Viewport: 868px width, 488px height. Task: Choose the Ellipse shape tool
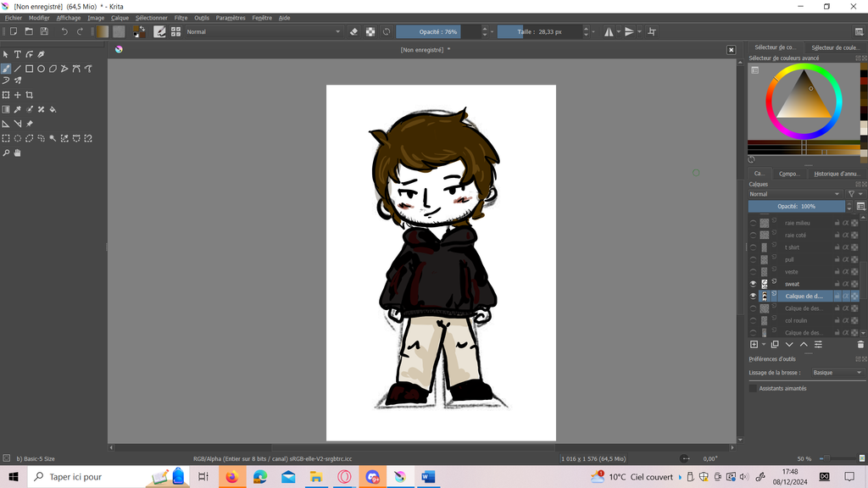[41, 69]
